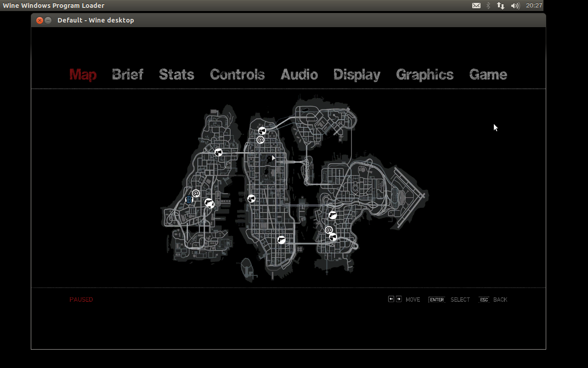Open the mail indicator in the top panel

[x=476, y=6]
